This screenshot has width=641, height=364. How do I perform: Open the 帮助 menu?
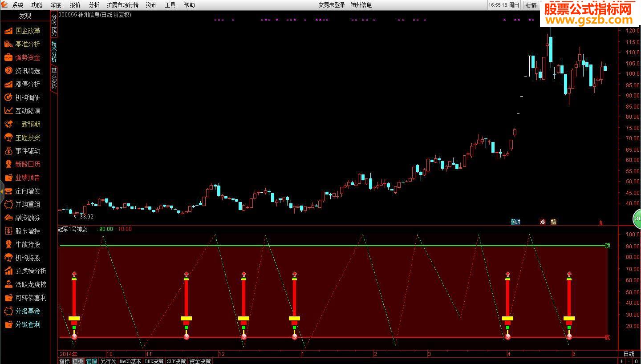[x=189, y=5]
